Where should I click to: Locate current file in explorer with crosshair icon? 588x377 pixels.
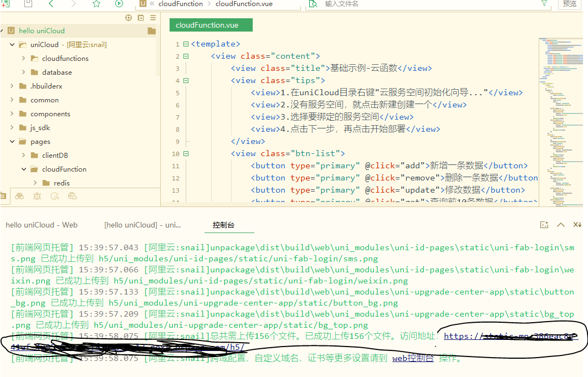(128, 17)
